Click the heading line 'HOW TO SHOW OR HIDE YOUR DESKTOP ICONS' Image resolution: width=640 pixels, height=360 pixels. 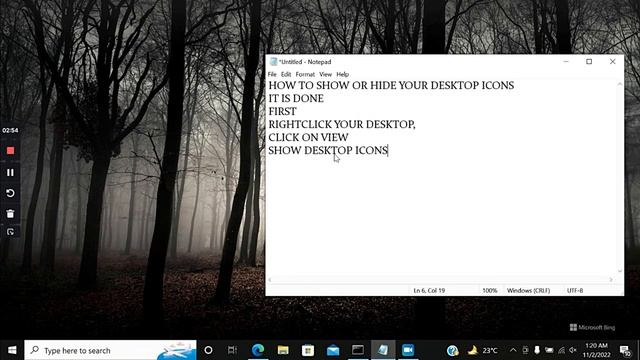tap(391, 85)
